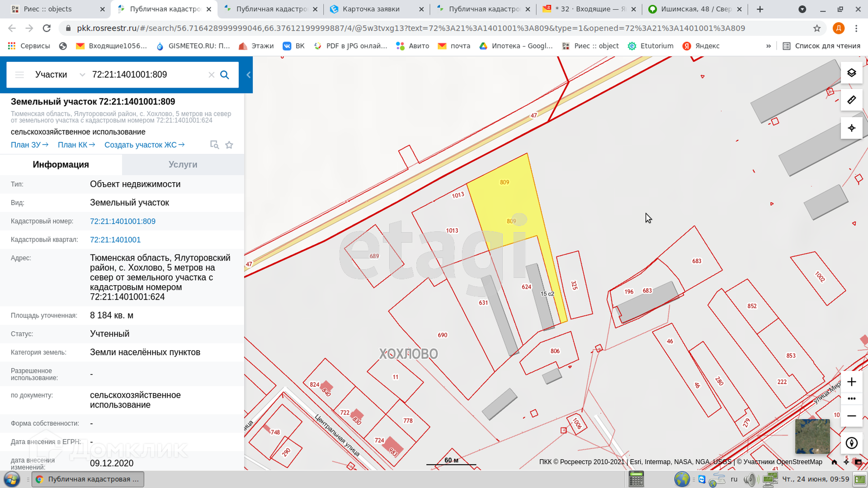Toggle satellite basemap thumbnail
This screenshot has width=868, height=488.
pyautogui.click(x=812, y=436)
